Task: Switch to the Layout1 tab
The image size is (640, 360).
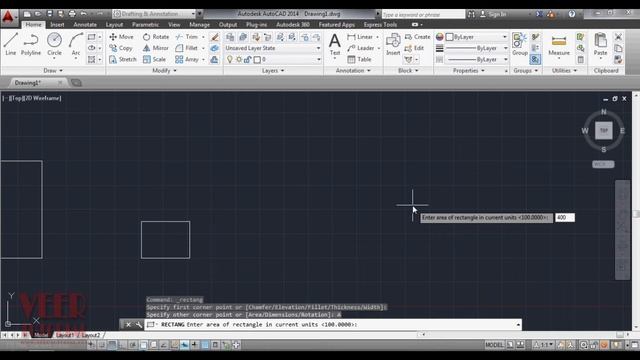Action: [65, 335]
